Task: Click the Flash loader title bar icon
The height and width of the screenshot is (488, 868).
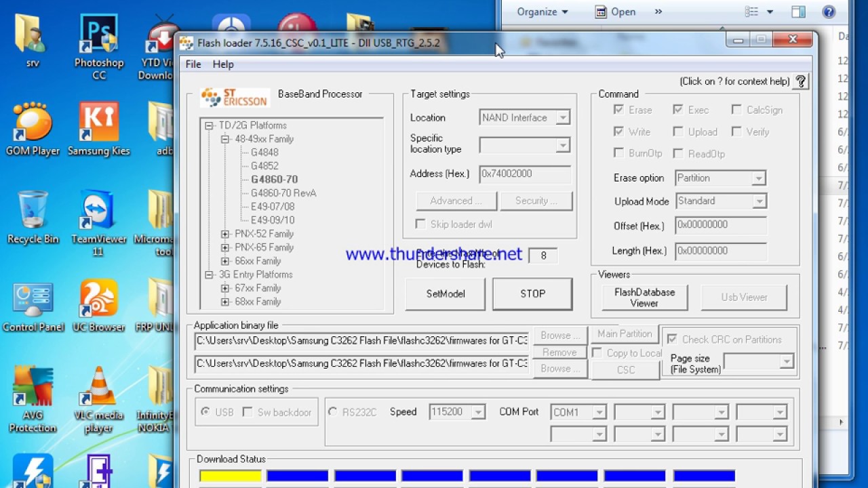Action: [186, 43]
